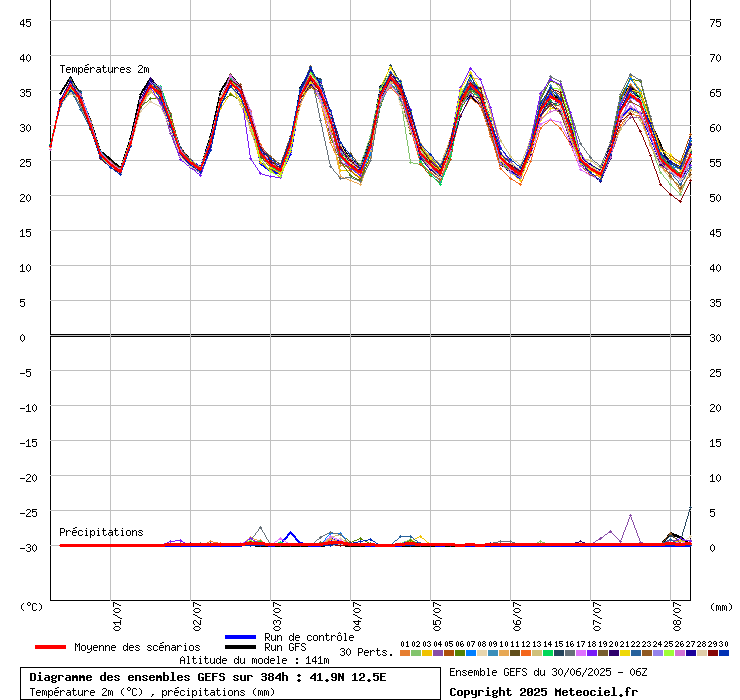This screenshot has height=700, width=740.
Task: Click the red legend line for Moyenne
Action: [50, 647]
